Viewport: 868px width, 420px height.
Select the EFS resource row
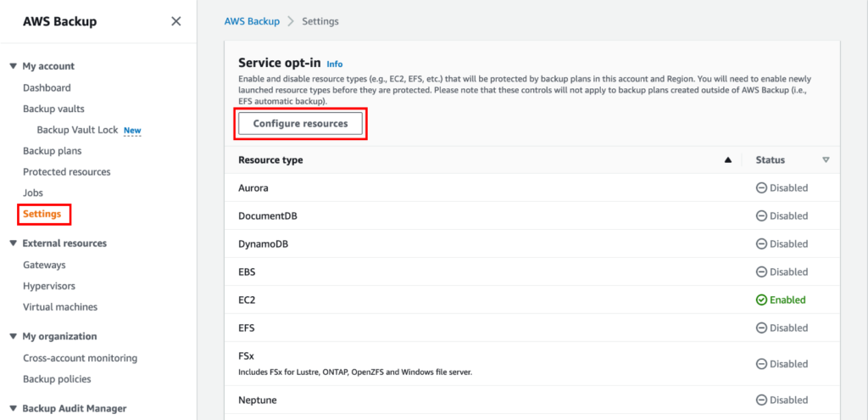[532, 328]
